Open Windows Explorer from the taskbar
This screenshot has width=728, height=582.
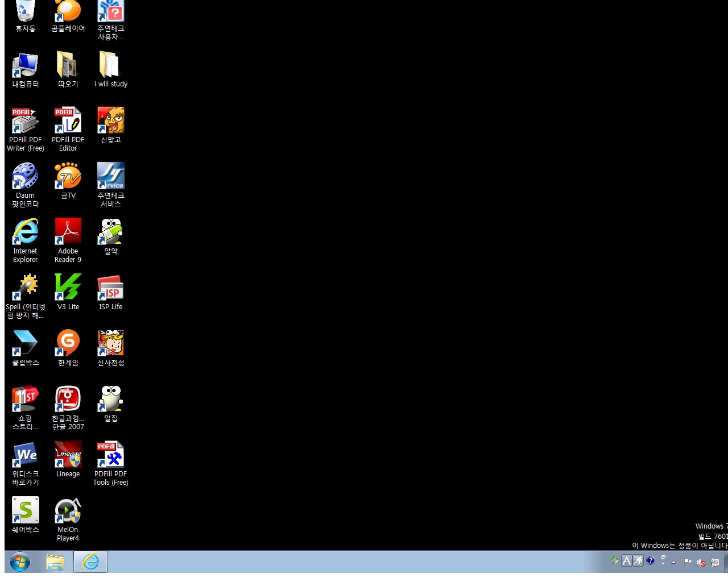point(55,562)
